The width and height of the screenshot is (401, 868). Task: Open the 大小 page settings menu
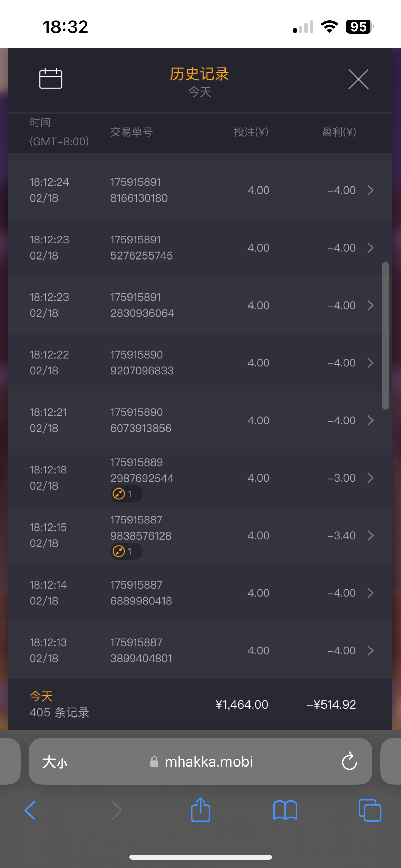point(55,761)
